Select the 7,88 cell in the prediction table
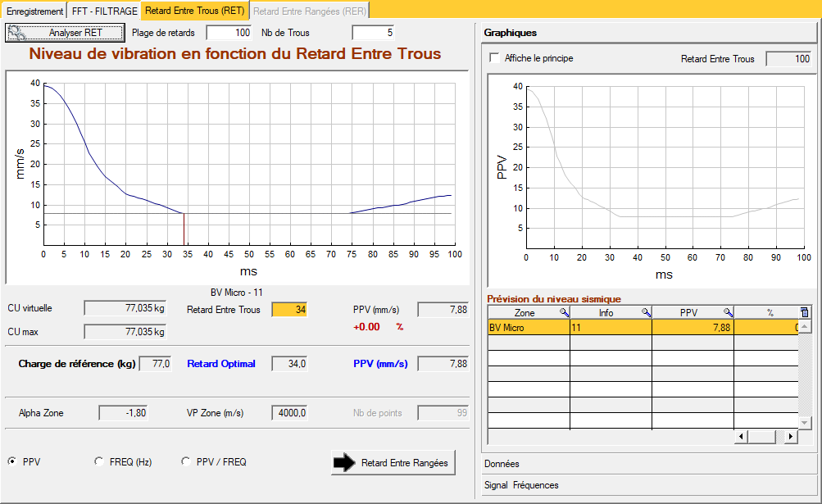This screenshot has width=822, height=504. (693, 327)
